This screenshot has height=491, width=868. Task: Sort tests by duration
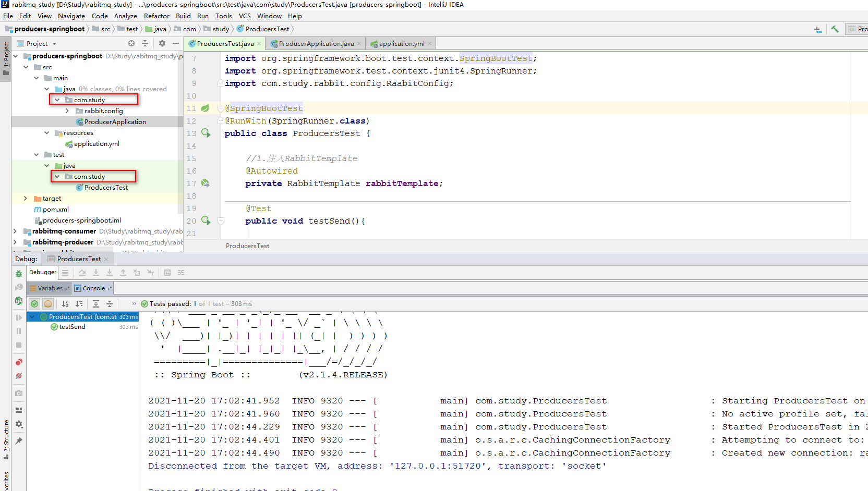click(79, 303)
